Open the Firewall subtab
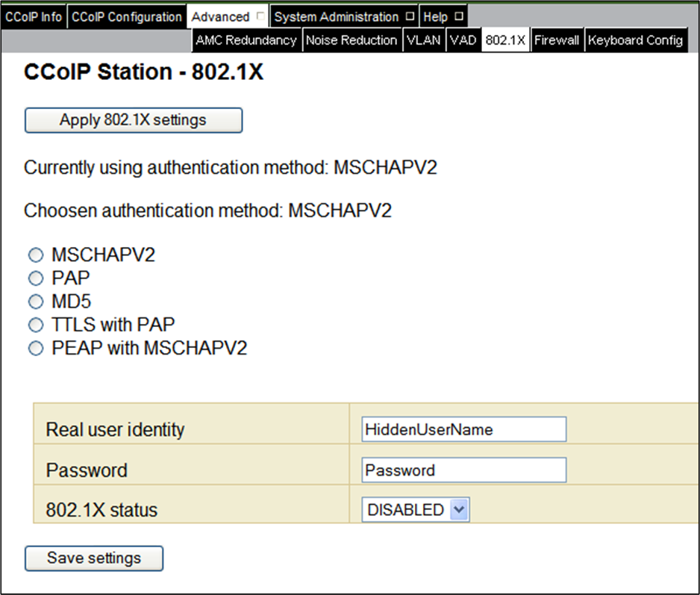700x595 pixels. coord(557,40)
